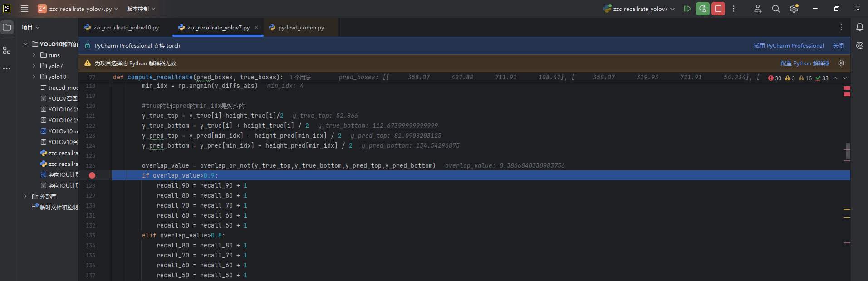The height and width of the screenshot is (281, 868).
Task: Open the 版本控制 dropdown
Action: 141,9
